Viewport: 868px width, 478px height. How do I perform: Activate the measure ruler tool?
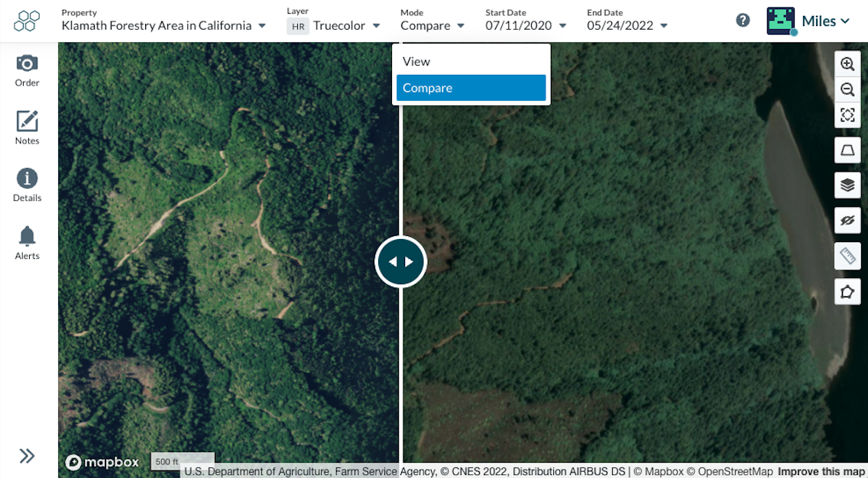pyautogui.click(x=847, y=256)
